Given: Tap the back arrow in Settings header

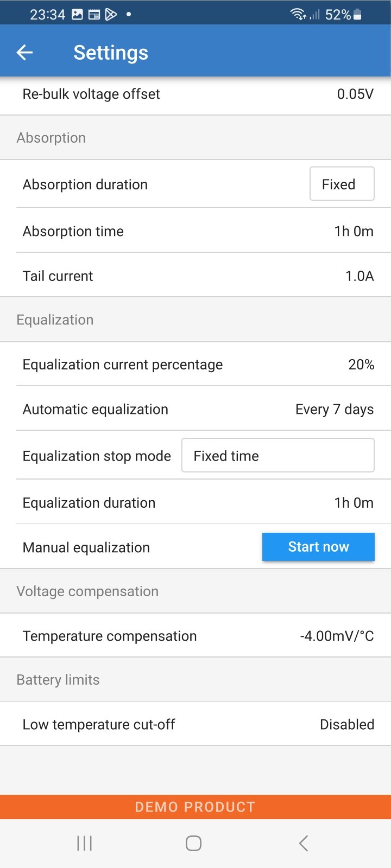Looking at the screenshot, I should (x=25, y=53).
